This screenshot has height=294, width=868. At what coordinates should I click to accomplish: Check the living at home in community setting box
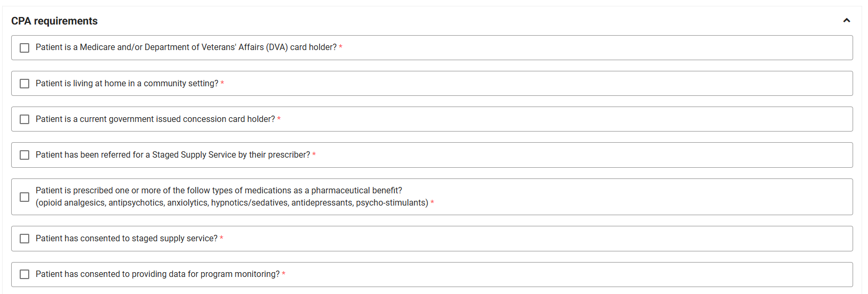24,84
